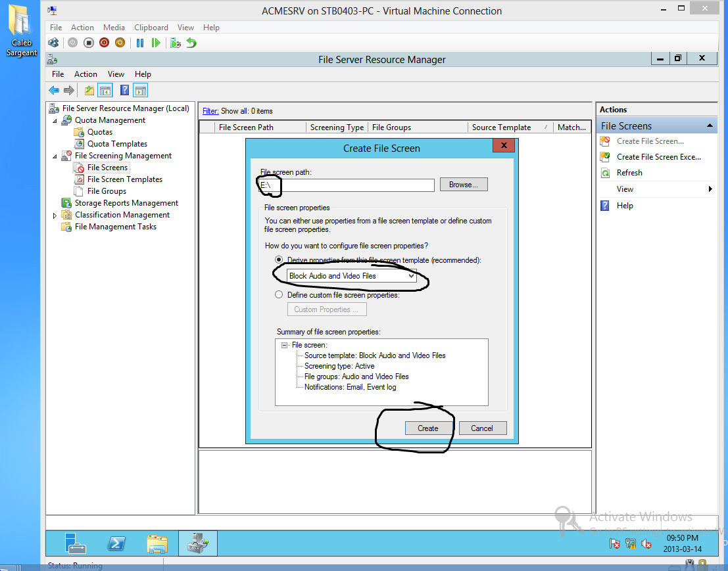Pause the virtual machine
The height and width of the screenshot is (571, 728).
click(140, 43)
